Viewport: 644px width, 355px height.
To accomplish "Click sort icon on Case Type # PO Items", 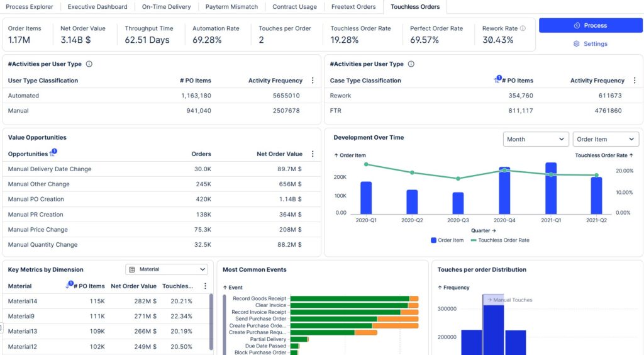I will [497, 81].
